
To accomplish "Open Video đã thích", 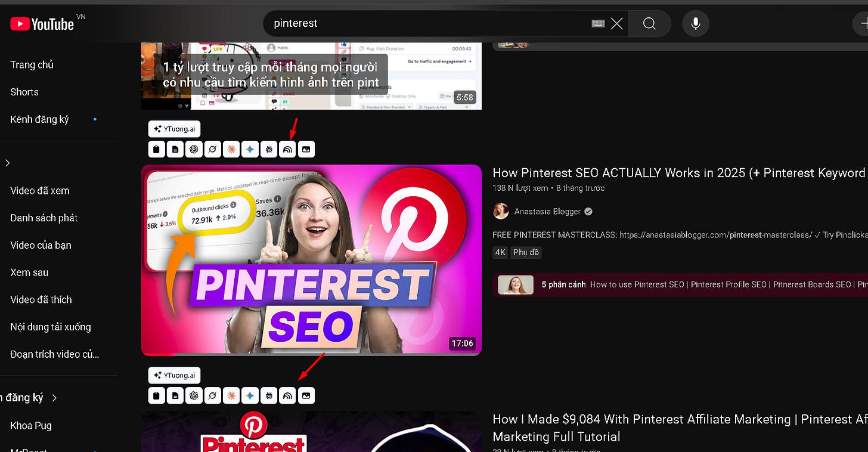I will 41,299.
